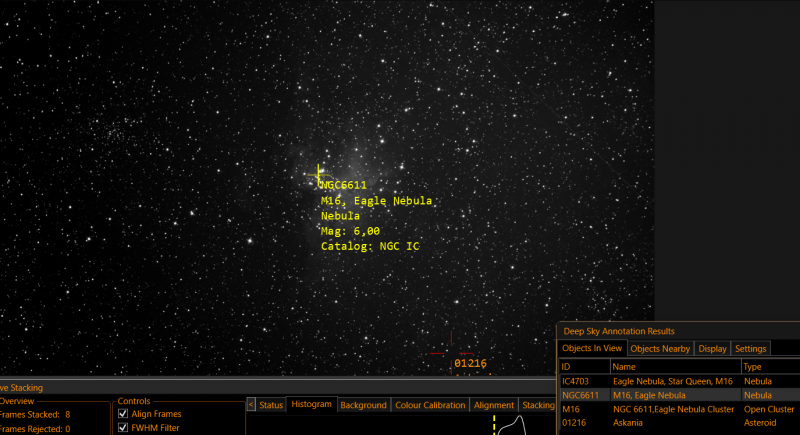Viewport: 800px width, 435px height.
Task: Click the 'Catalog: NGC IC' annotation text
Action: (370, 246)
